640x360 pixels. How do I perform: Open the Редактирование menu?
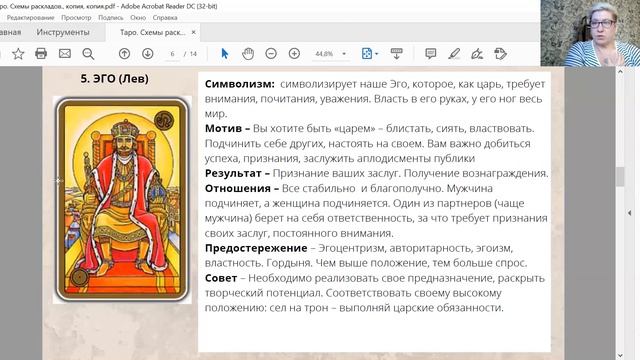(30, 18)
